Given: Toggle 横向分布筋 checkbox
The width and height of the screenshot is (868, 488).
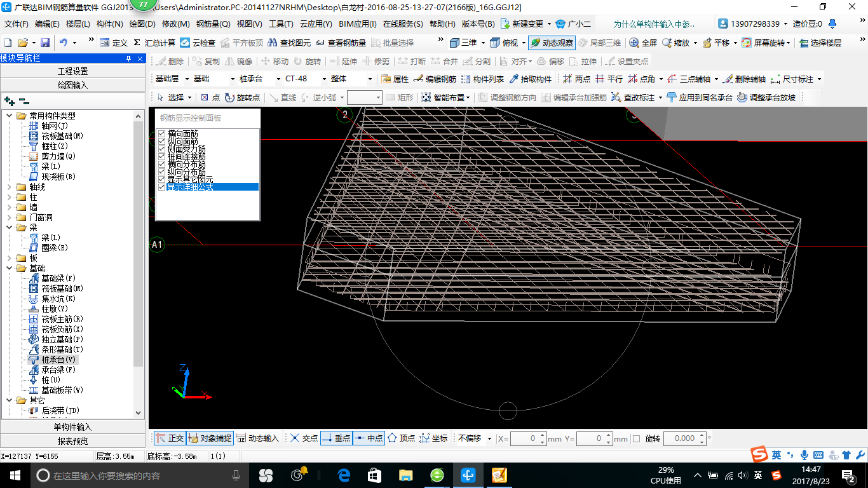Looking at the screenshot, I should 161,164.
